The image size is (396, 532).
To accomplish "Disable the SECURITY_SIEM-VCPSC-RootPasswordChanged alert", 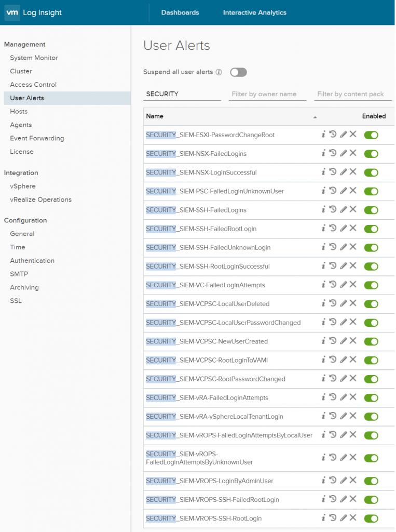I will [x=372, y=379].
